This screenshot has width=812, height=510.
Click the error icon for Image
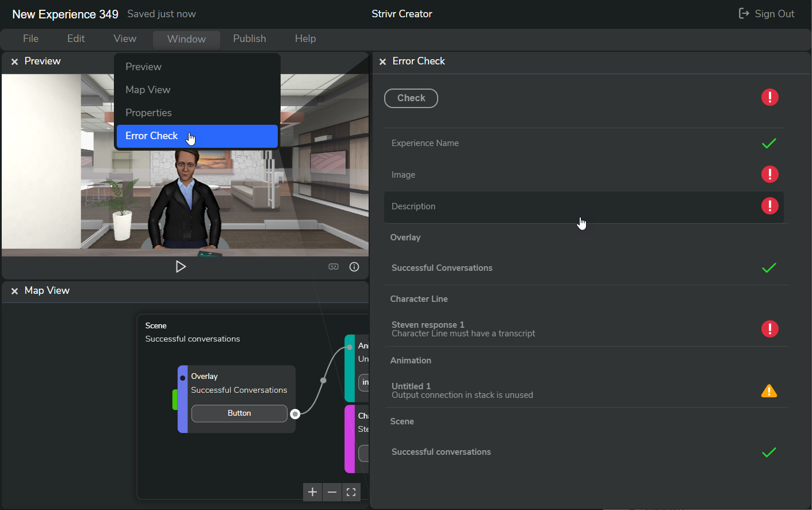(x=769, y=174)
